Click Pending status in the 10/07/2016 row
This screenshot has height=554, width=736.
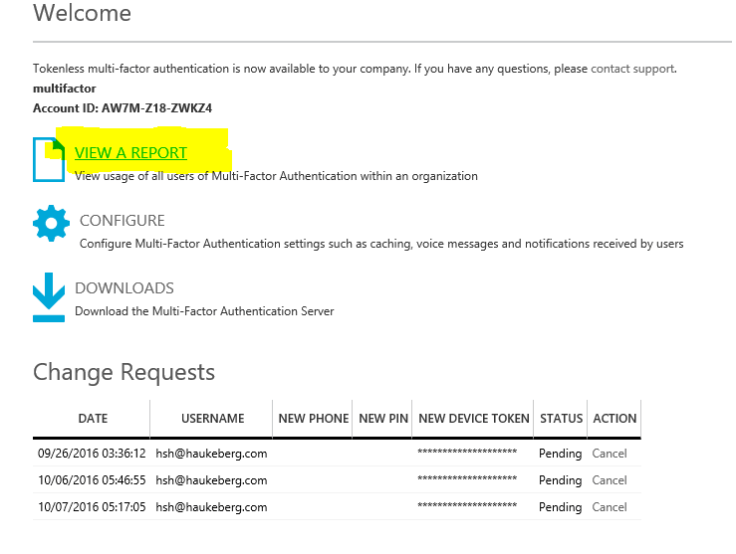click(x=560, y=508)
